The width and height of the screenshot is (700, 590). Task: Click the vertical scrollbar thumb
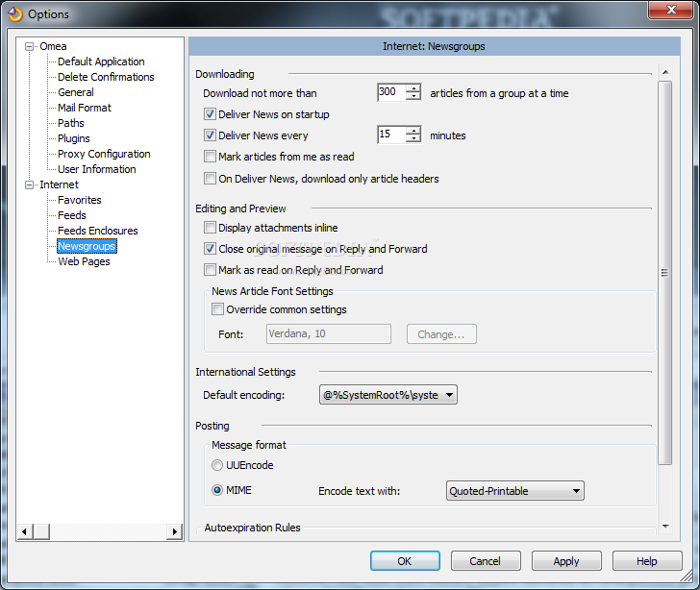point(665,273)
